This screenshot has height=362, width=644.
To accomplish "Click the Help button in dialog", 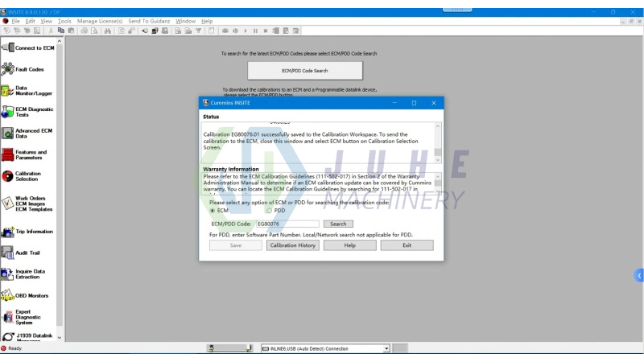I will pos(350,245).
